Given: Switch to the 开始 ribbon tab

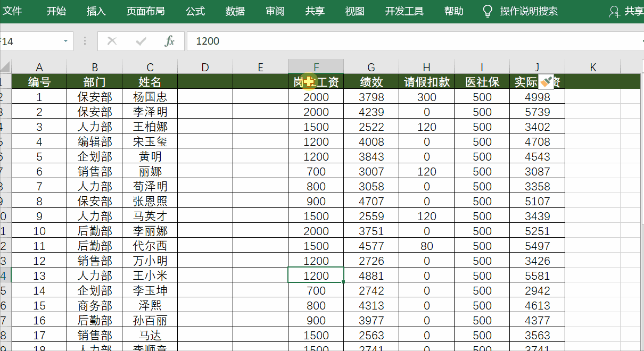Looking at the screenshot, I should coord(56,11).
